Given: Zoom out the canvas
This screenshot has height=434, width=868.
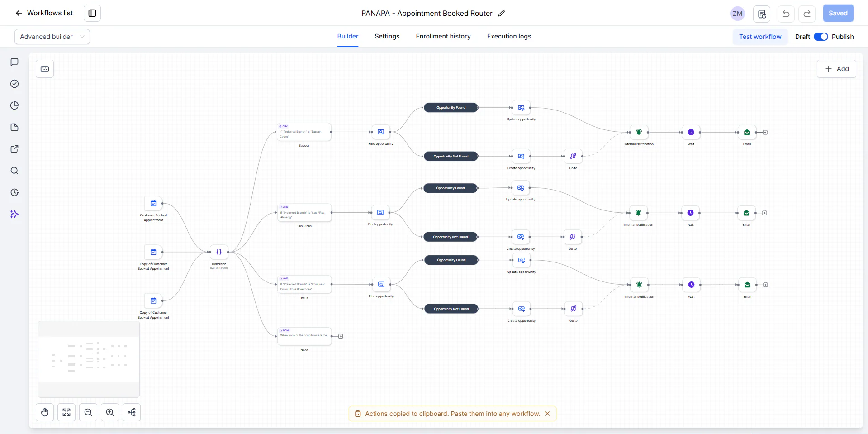Looking at the screenshot, I should [x=88, y=412].
